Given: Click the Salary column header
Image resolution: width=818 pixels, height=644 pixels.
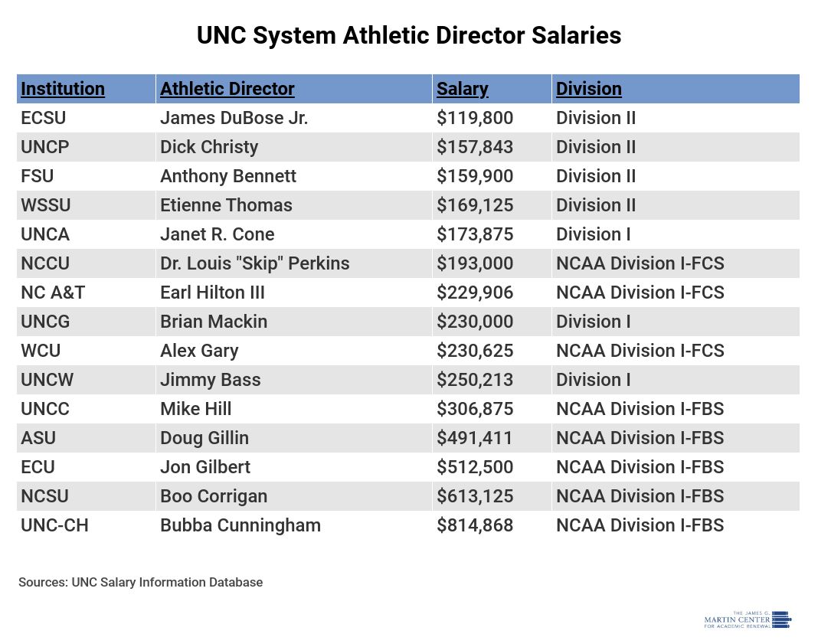Looking at the screenshot, I should pyautogui.click(x=462, y=89).
